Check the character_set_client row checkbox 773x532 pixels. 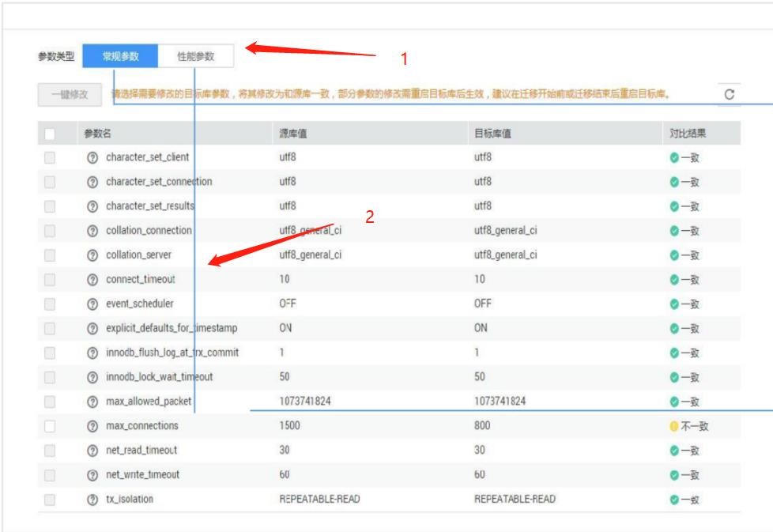pos(50,158)
